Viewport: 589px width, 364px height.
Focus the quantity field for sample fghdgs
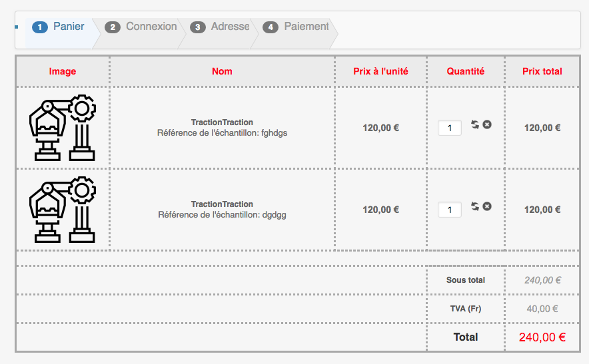point(450,128)
